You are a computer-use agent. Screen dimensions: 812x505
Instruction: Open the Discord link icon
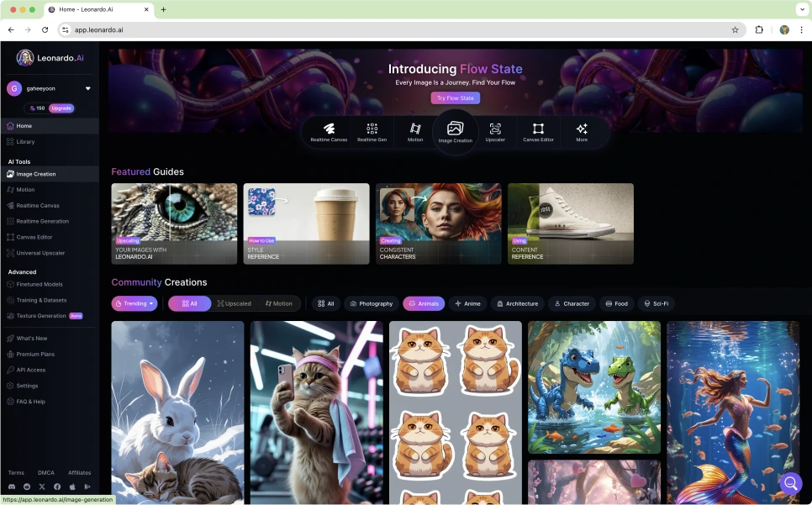click(12, 487)
